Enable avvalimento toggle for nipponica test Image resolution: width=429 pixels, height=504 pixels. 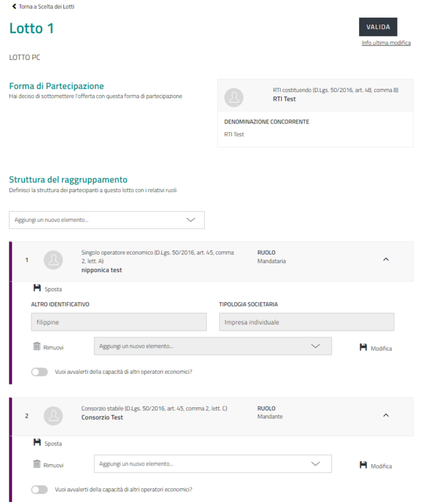[x=39, y=372]
